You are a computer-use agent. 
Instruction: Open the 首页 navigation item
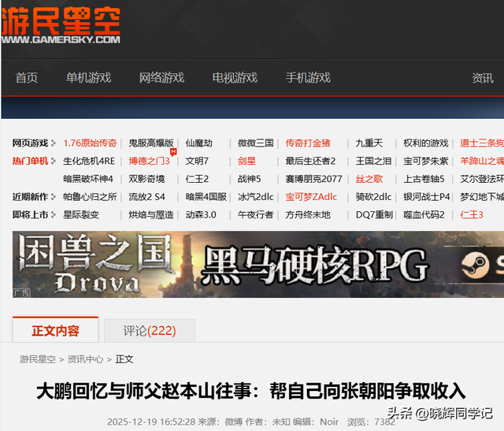pos(27,77)
